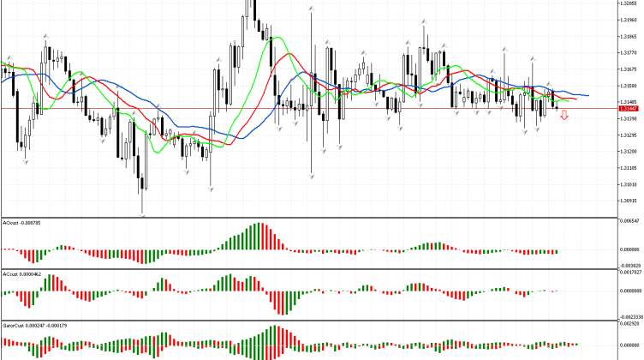Image resolution: width=644 pixels, height=360 pixels.
Task: Click the up fractal arrow at the chart top
Action: point(311,8)
